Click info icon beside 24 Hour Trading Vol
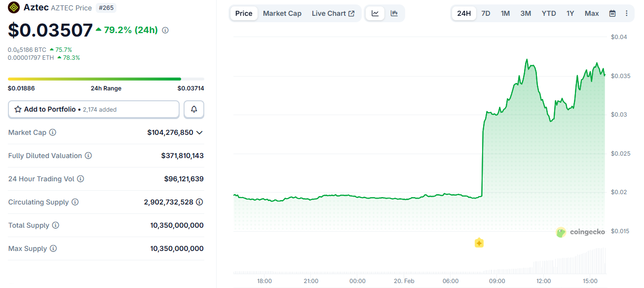This screenshot has width=644, height=288. coord(80,179)
